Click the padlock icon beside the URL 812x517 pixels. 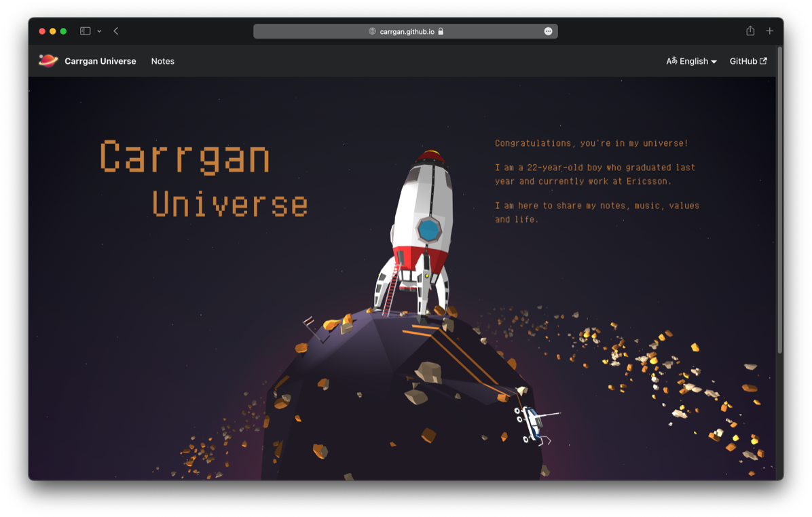click(441, 31)
